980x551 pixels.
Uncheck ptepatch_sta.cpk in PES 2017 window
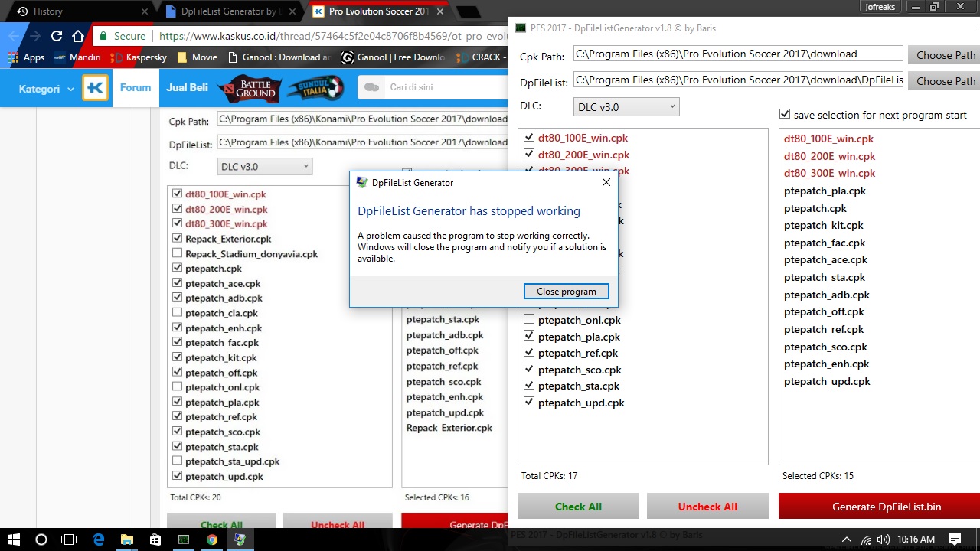(x=529, y=385)
